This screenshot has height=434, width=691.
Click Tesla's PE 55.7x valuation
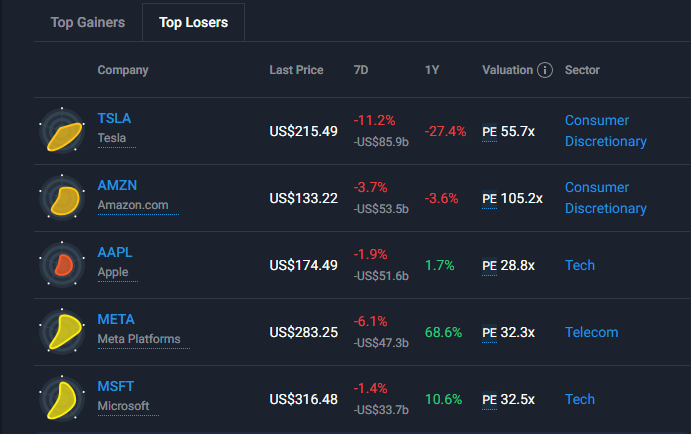point(508,131)
